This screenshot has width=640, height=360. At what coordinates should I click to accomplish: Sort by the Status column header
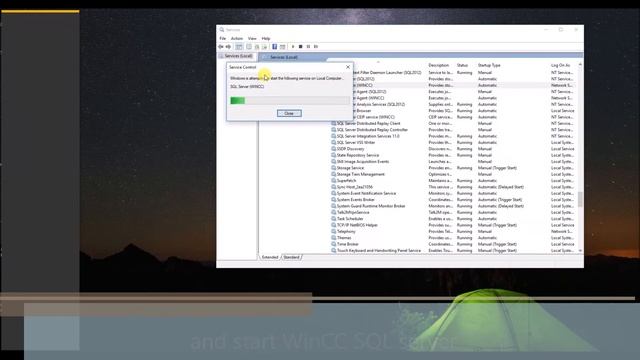pyautogui.click(x=462, y=65)
